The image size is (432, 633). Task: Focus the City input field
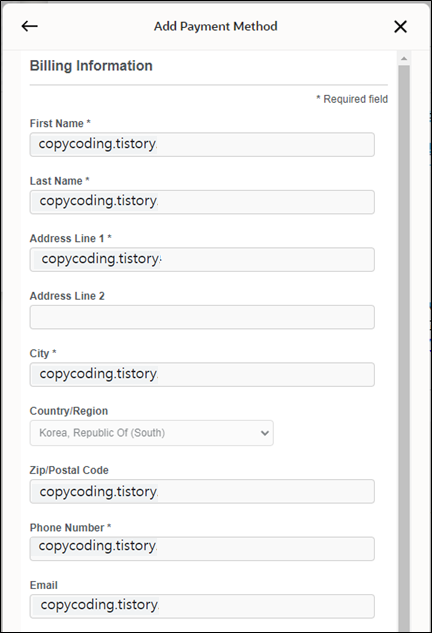point(202,375)
